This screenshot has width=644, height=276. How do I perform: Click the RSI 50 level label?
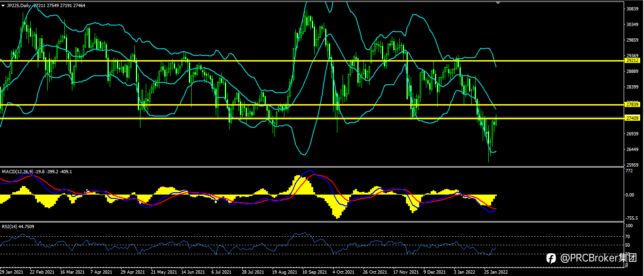[628, 245]
